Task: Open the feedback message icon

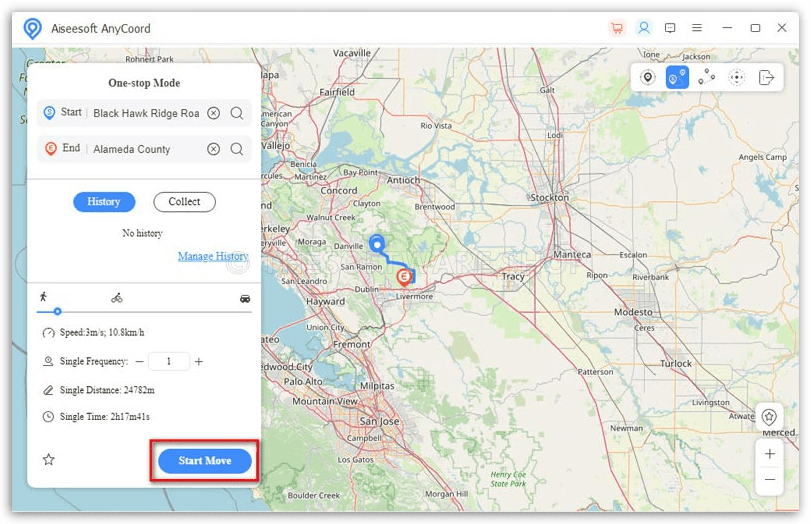Action: pos(670,28)
